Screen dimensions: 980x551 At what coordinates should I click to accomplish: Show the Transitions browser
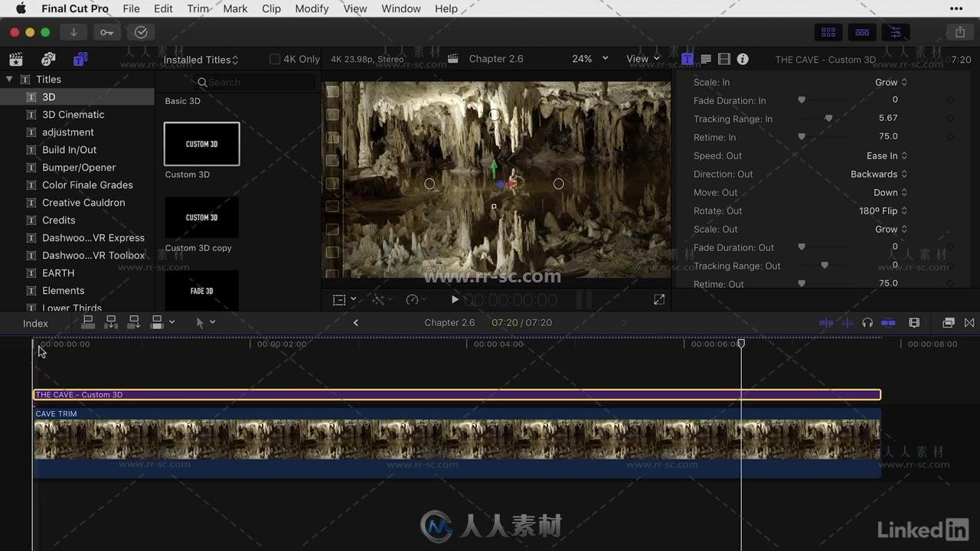[x=969, y=323]
